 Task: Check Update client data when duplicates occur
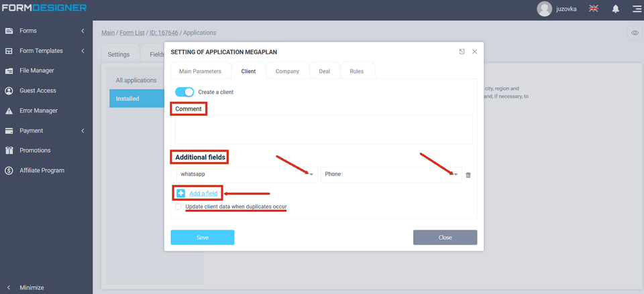point(178,207)
